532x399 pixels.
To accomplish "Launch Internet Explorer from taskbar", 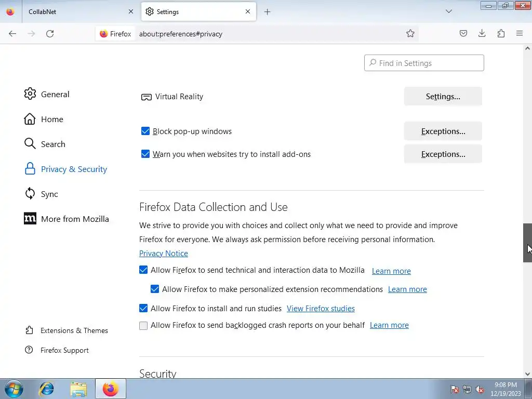I will [x=46, y=389].
